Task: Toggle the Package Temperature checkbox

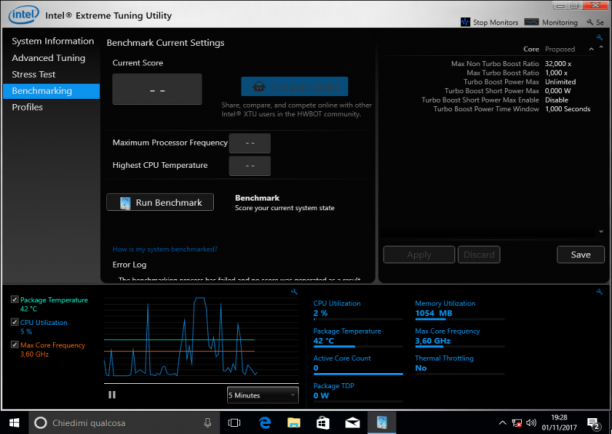Action: tap(15, 299)
